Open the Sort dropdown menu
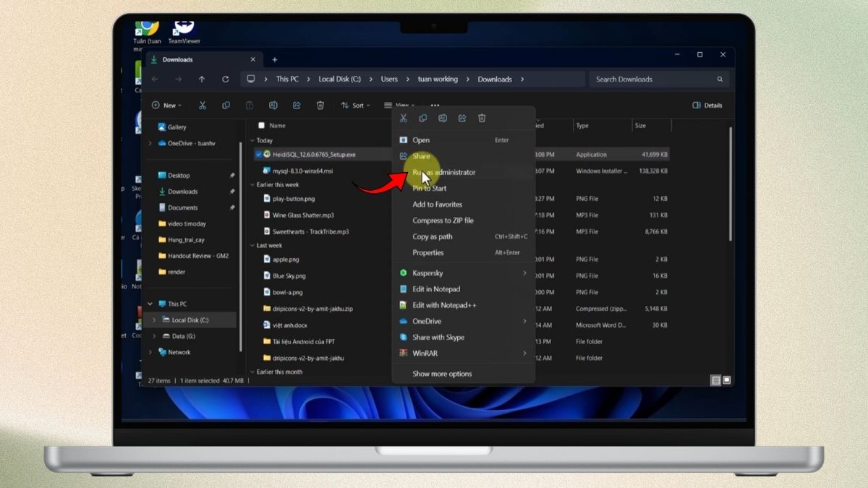 point(356,106)
